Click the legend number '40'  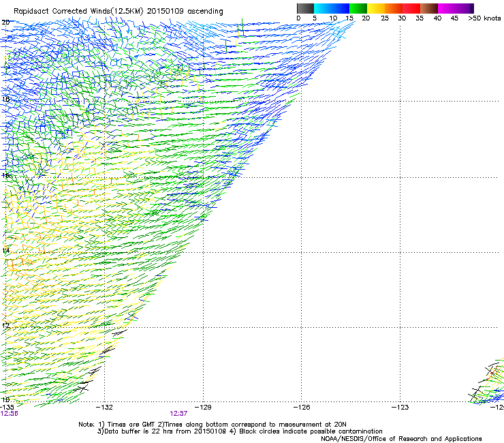coord(437,18)
